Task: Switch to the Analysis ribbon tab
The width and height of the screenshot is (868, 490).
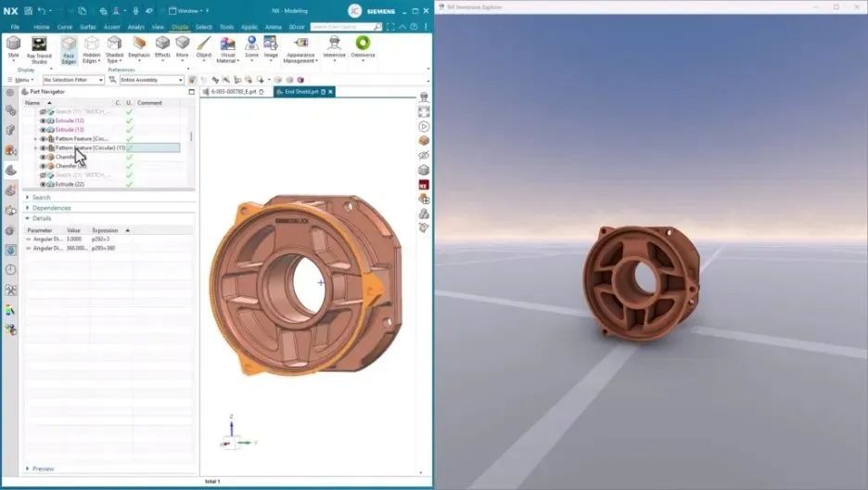Action: pyautogui.click(x=135, y=27)
